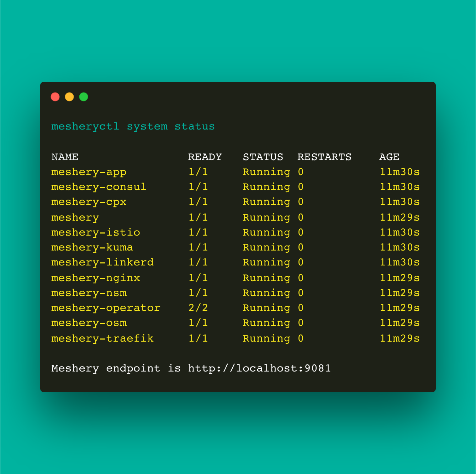Select the meshery-istio pod name
Viewport: 476px width, 474px height.
pos(95,232)
